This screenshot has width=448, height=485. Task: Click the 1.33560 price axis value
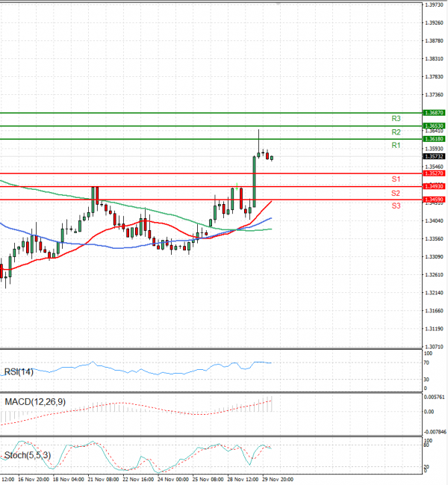tap(434, 239)
